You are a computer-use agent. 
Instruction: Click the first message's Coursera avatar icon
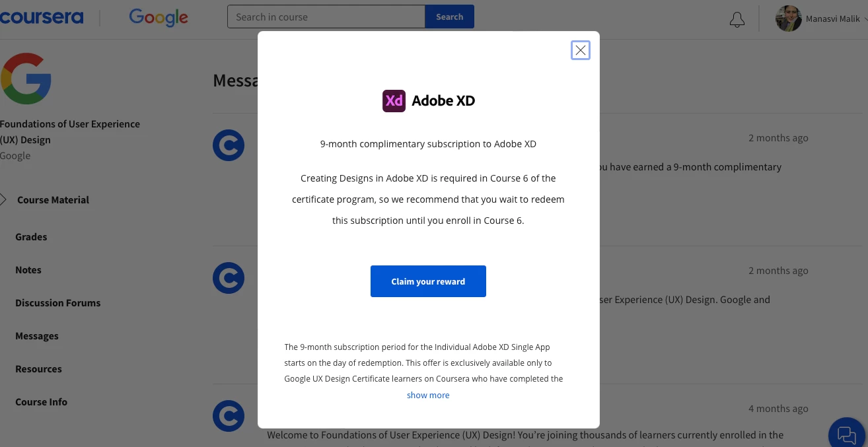point(229,145)
